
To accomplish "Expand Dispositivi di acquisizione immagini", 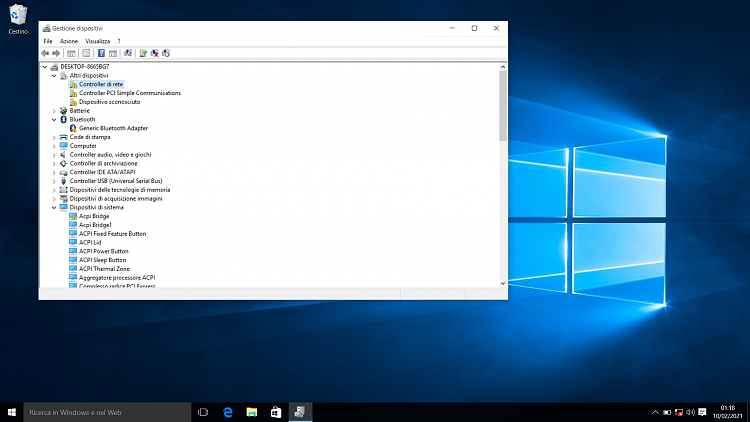I will [x=54, y=199].
